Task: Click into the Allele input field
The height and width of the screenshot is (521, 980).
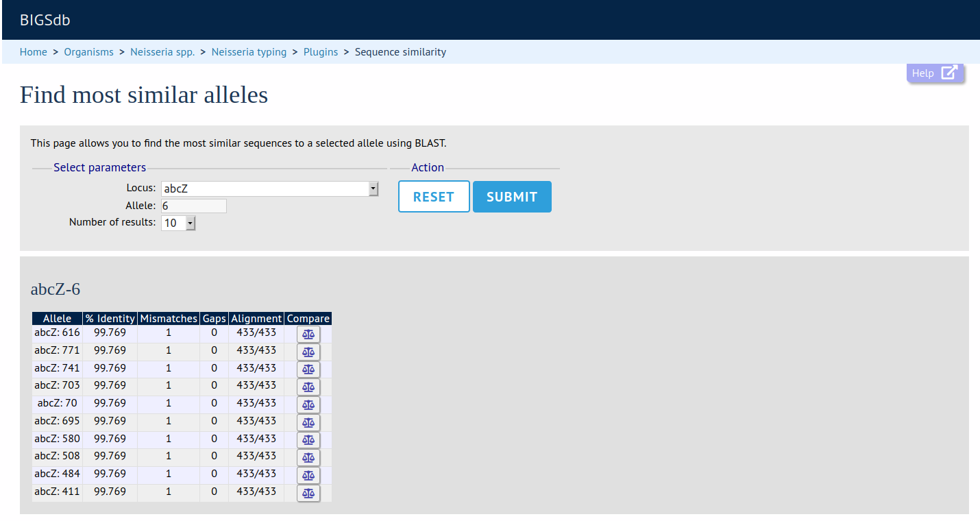Action: pyautogui.click(x=194, y=206)
